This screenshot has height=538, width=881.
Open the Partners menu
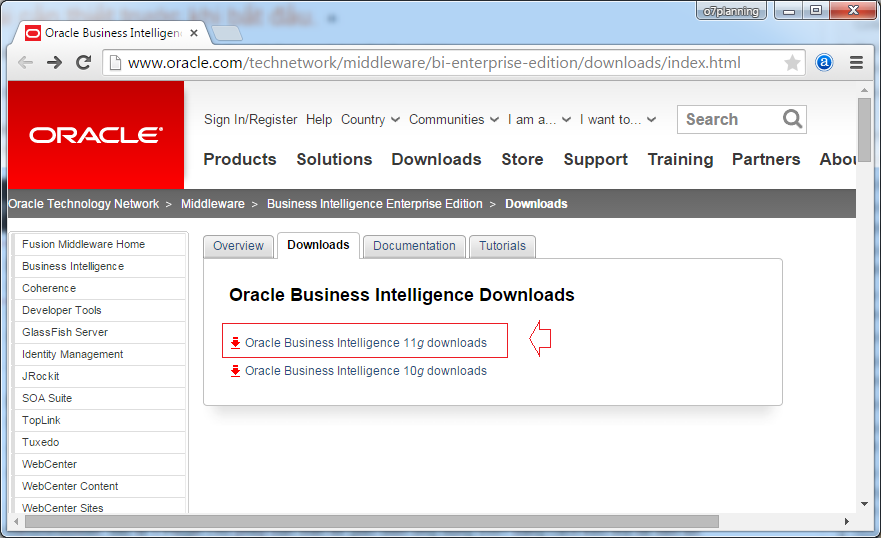[x=766, y=159]
